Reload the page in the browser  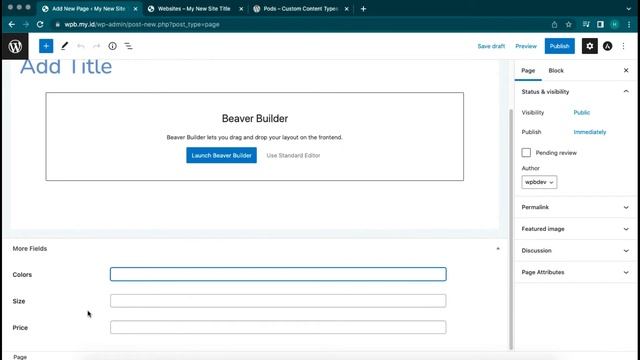click(40, 24)
